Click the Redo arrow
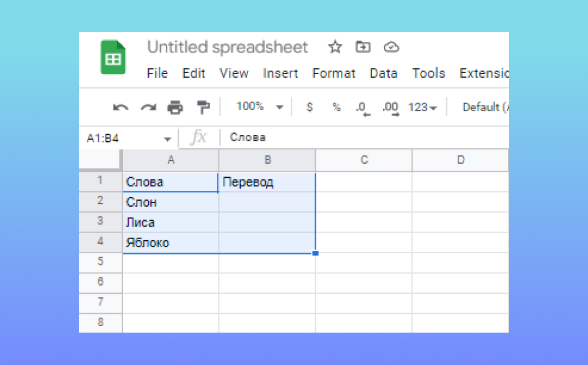The width and height of the screenshot is (588, 365). (149, 108)
